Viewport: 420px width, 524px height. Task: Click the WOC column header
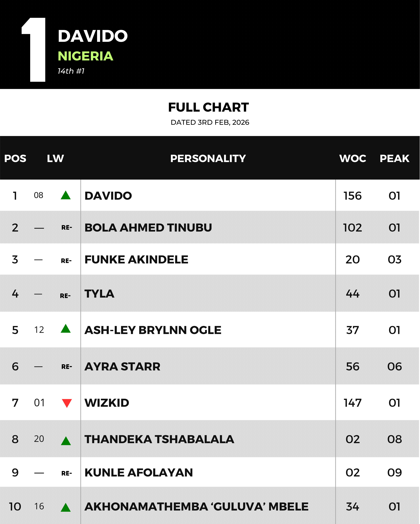click(x=352, y=158)
